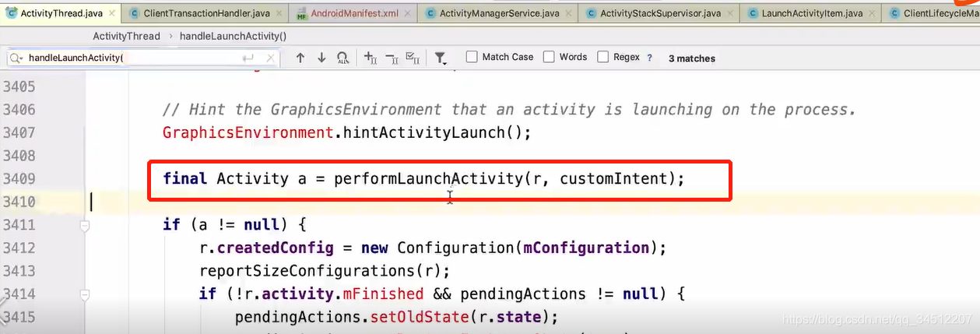980x334 pixels.
Task: Open the search filter funnel options
Action: [x=441, y=58]
